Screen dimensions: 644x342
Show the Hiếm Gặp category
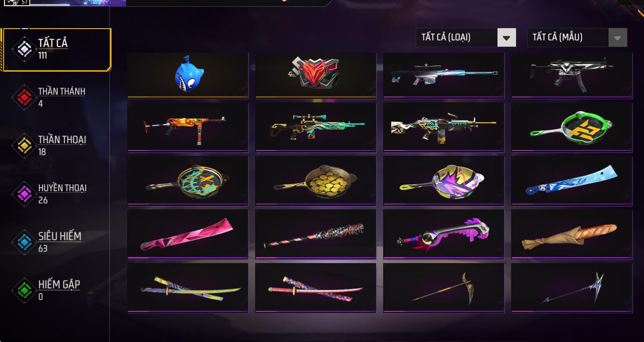[56, 290]
